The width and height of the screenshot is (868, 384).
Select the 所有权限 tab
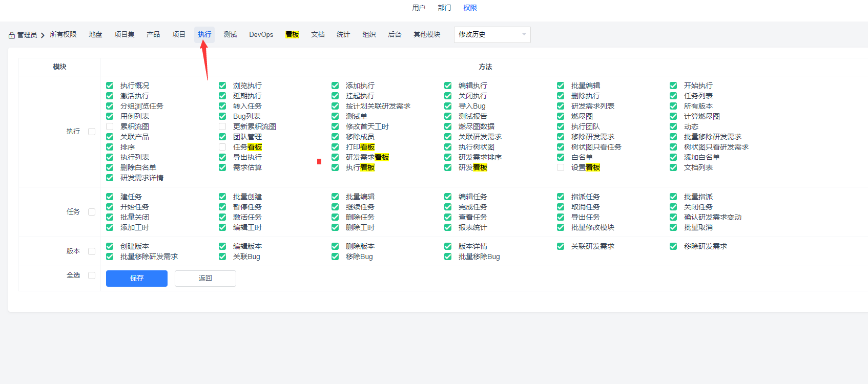63,35
